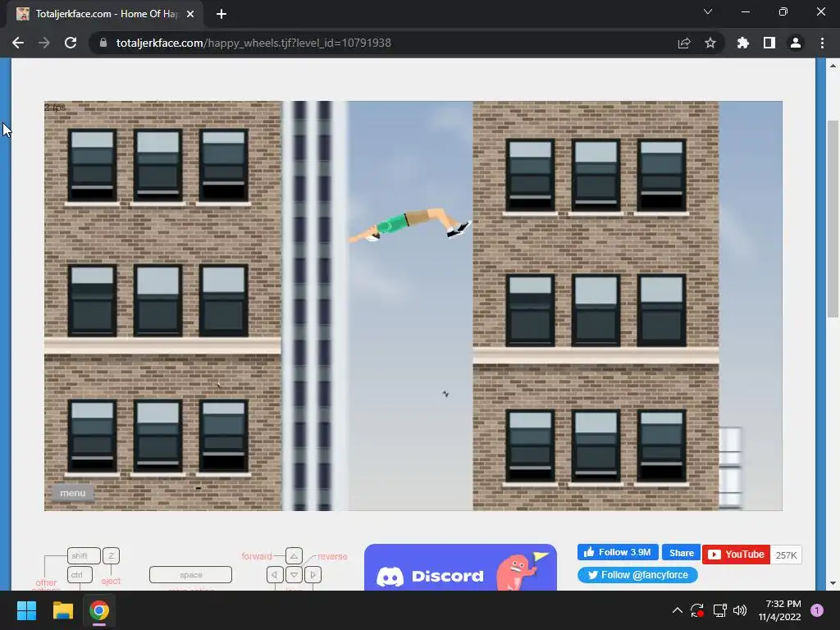This screenshot has width=840, height=630.
Task: Click the up arrow key diagram
Action: (x=294, y=555)
